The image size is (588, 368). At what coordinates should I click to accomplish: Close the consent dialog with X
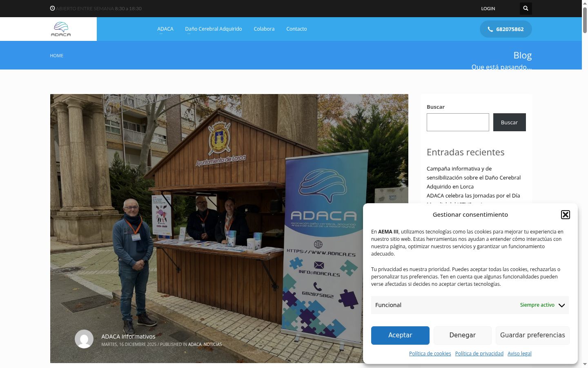pyautogui.click(x=565, y=215)
